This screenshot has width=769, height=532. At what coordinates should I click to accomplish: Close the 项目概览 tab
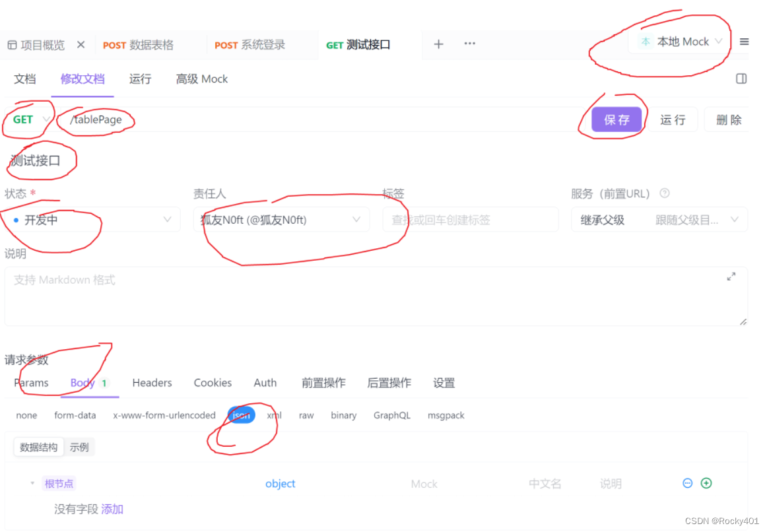(81, 45)
